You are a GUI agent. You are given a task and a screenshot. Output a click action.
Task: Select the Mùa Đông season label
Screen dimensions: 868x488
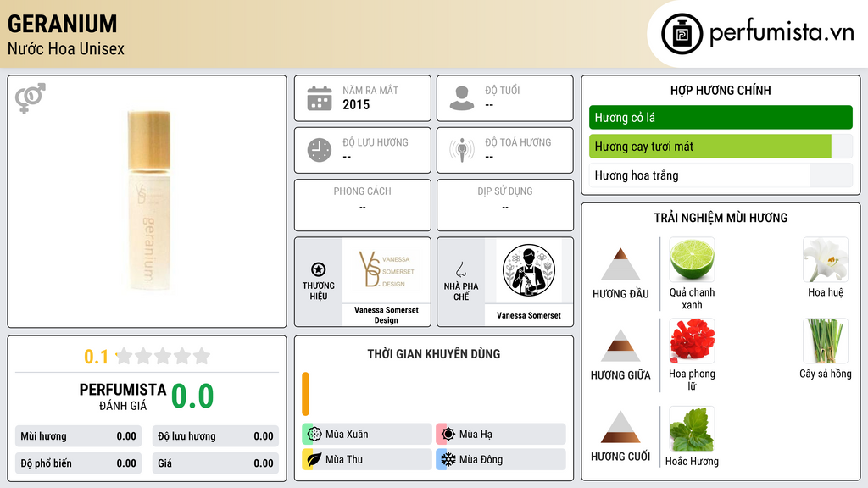(x=481, y=459)
